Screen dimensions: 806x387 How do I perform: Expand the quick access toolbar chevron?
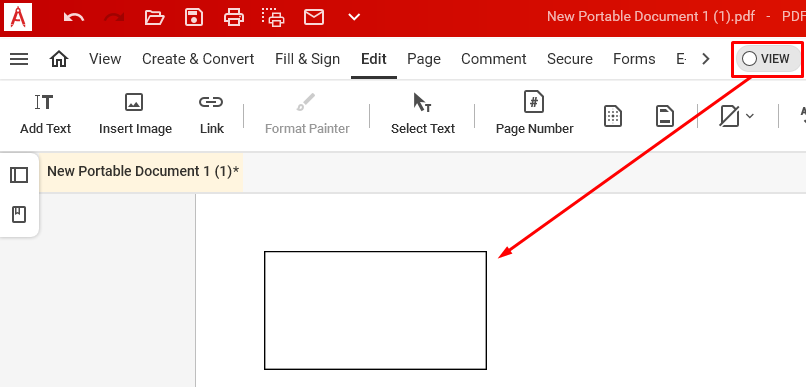point(354,17)
